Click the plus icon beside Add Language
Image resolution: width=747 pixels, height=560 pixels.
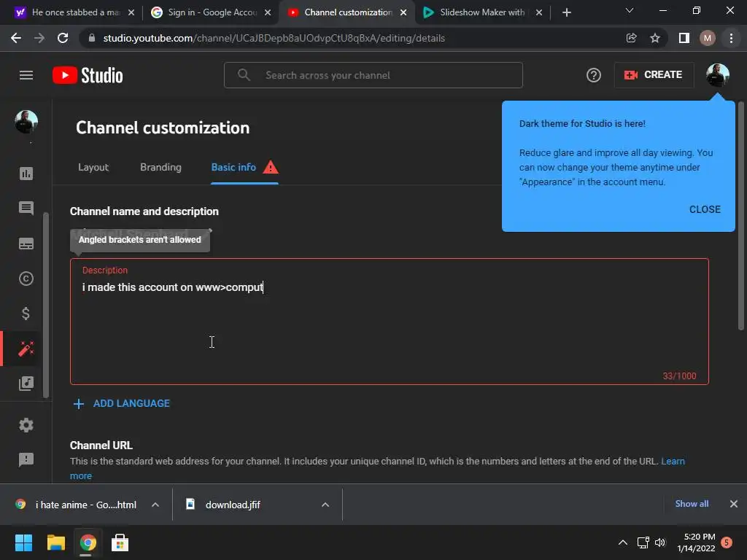pos(79,404)
